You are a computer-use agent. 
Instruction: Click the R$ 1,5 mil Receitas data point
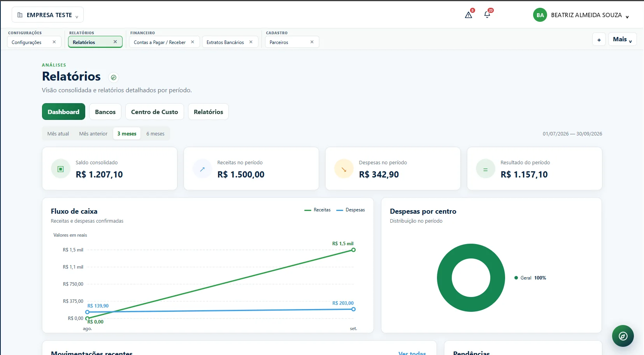(x=353, y=250)
